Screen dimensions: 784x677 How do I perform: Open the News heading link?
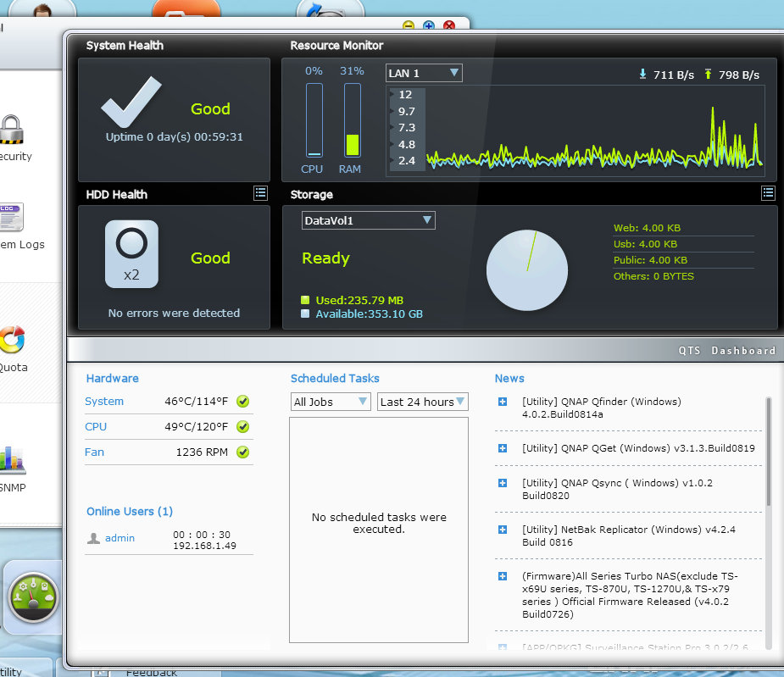click(509, 379)
